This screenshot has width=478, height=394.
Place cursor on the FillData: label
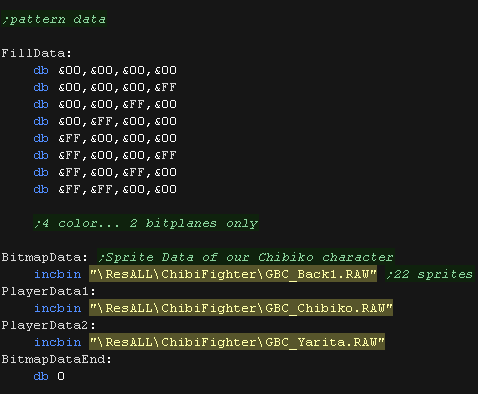tap(36, 53)
